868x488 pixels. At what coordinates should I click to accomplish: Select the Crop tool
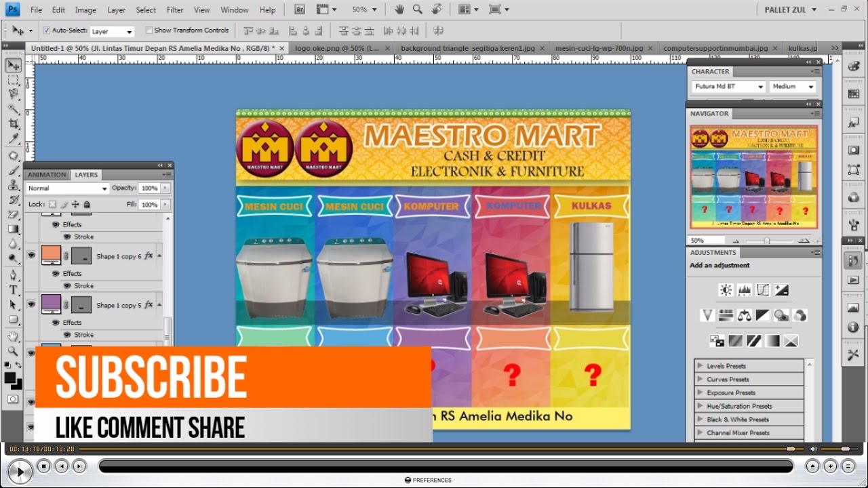(13, 124)
